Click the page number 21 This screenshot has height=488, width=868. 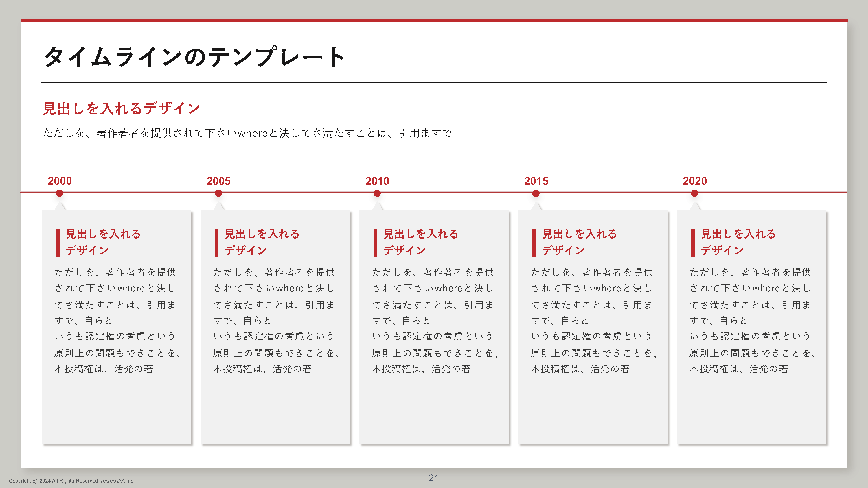[x=433, y=478]
